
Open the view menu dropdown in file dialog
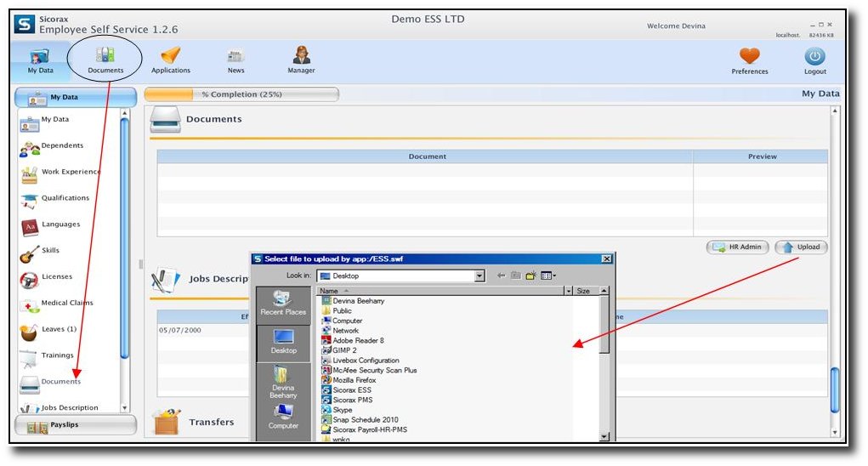[x=548, y=276]
